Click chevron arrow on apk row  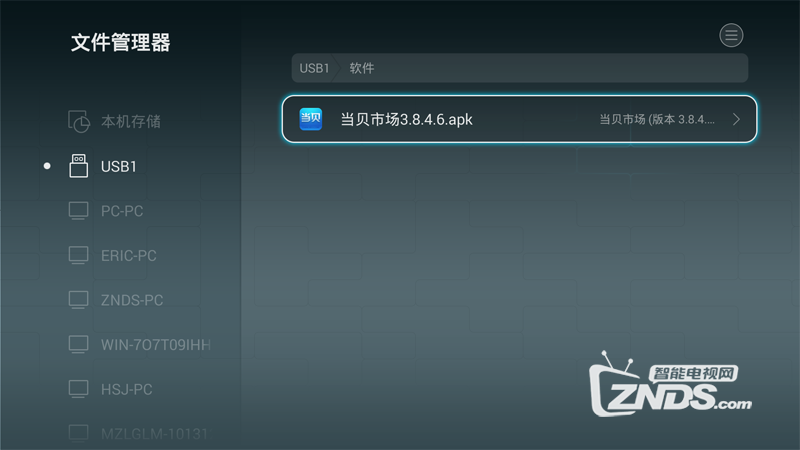pos(736,119)
